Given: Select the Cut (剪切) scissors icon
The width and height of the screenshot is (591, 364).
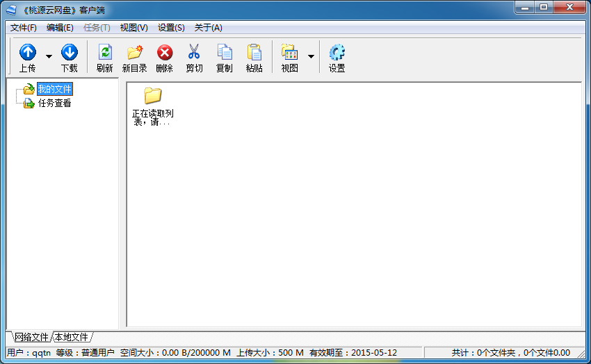Looking at the screenshot, I should click(194, 53).
